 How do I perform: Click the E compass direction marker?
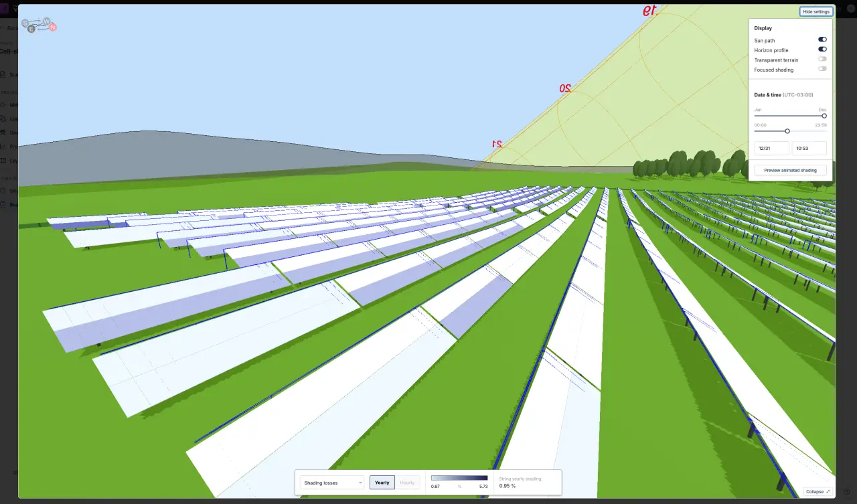31,29
